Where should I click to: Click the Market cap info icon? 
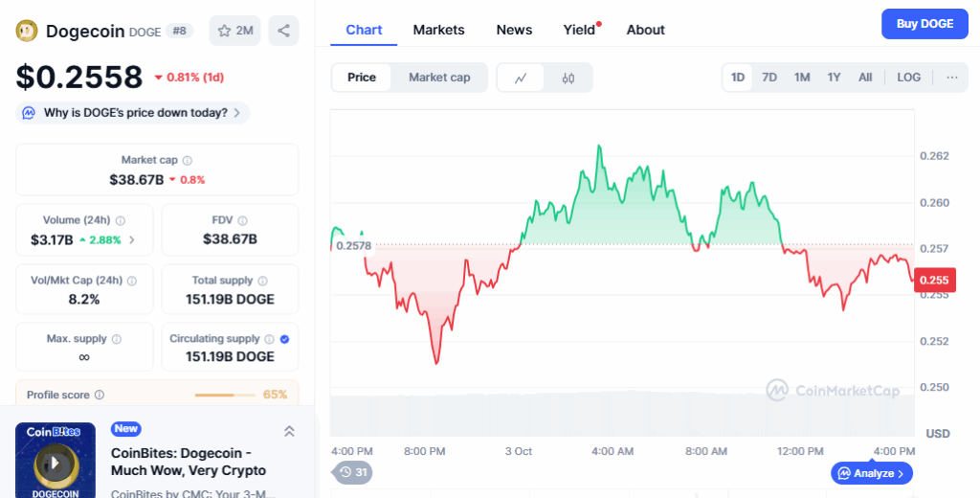[x=188, y=161]
